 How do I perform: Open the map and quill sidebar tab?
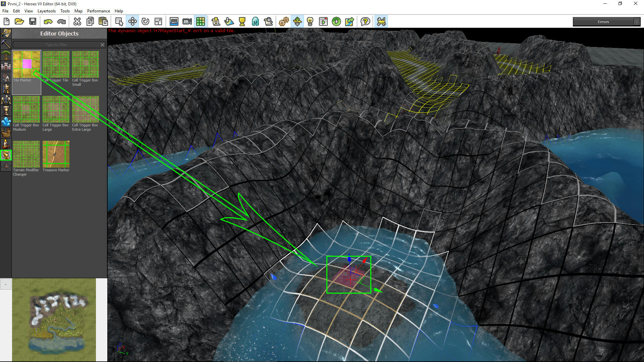[x=6, y=33]
